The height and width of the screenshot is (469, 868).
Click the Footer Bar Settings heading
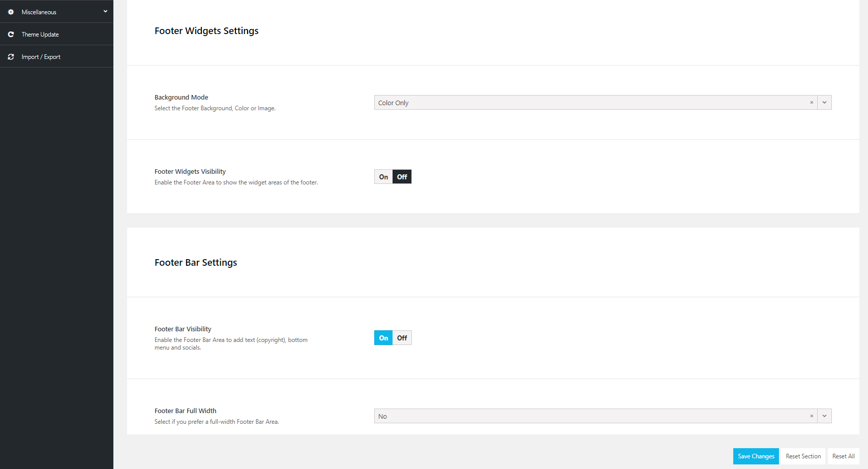click(x=196, y=263)
